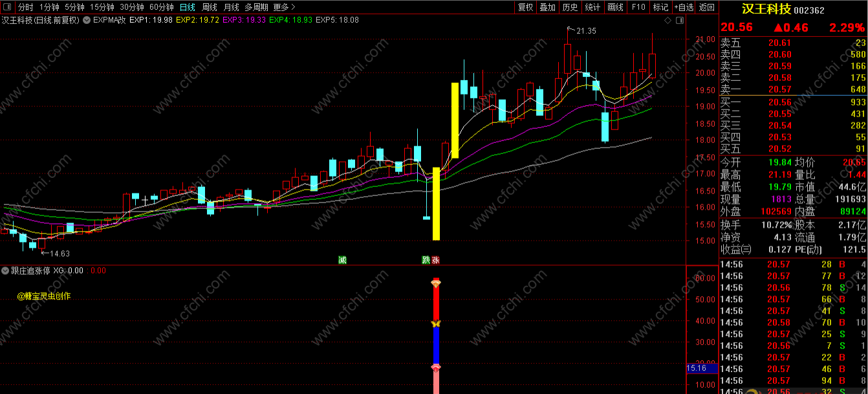This screenshot has height=394, width=868.
Task: Switch to the 分时 intraday view
Action: (x=25, y=7)
